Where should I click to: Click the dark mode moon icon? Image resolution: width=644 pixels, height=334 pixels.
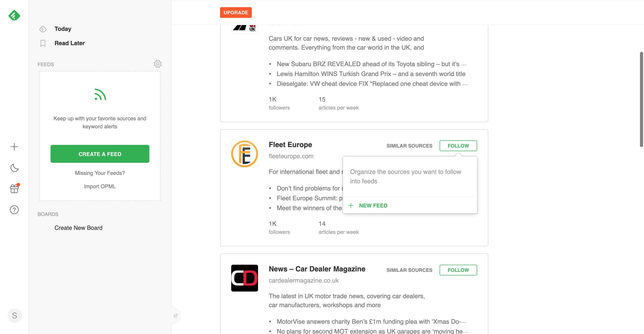click(14, 168)
